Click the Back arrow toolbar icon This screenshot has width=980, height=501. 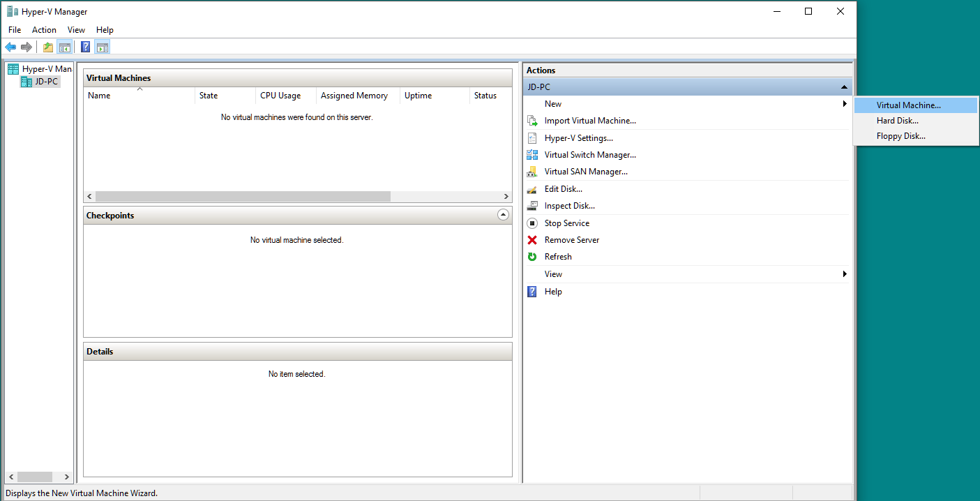click(10, 47)
